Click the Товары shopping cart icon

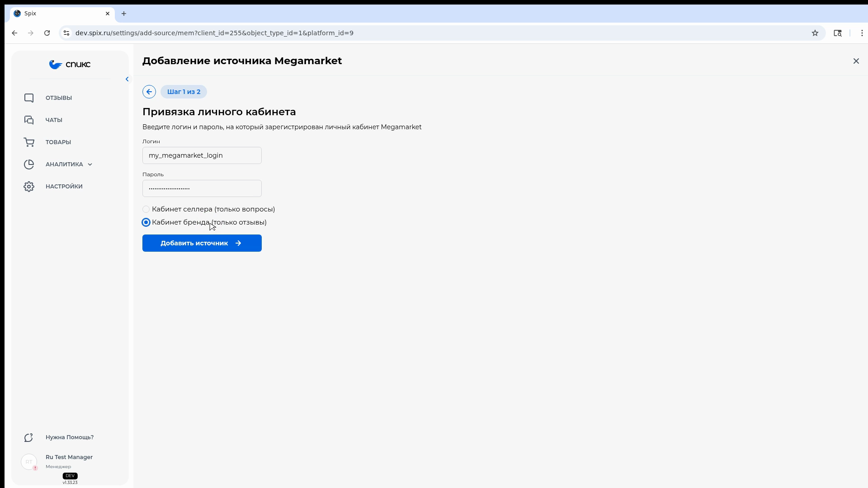click(x=29, y=142)
